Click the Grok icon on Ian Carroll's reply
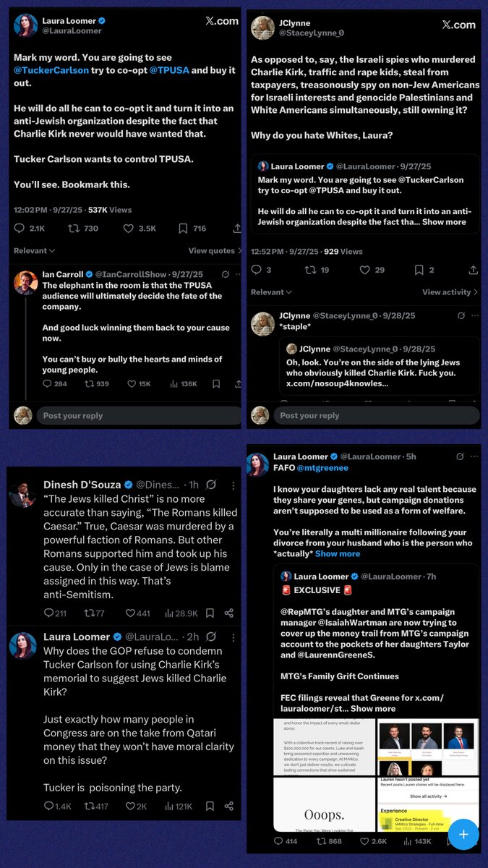Viewport: 488px width, 868px height. click(x=226, y=275)
